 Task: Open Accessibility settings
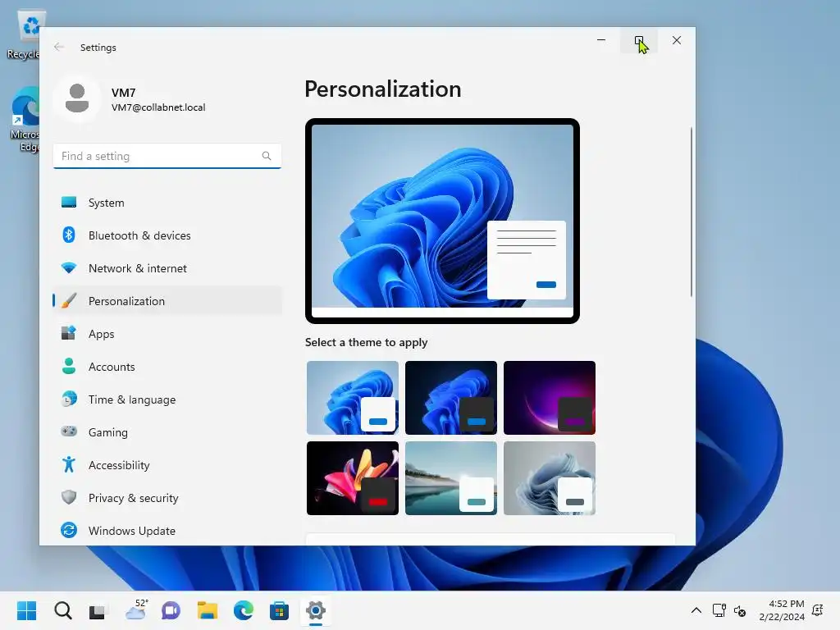(x=167, y=464)
